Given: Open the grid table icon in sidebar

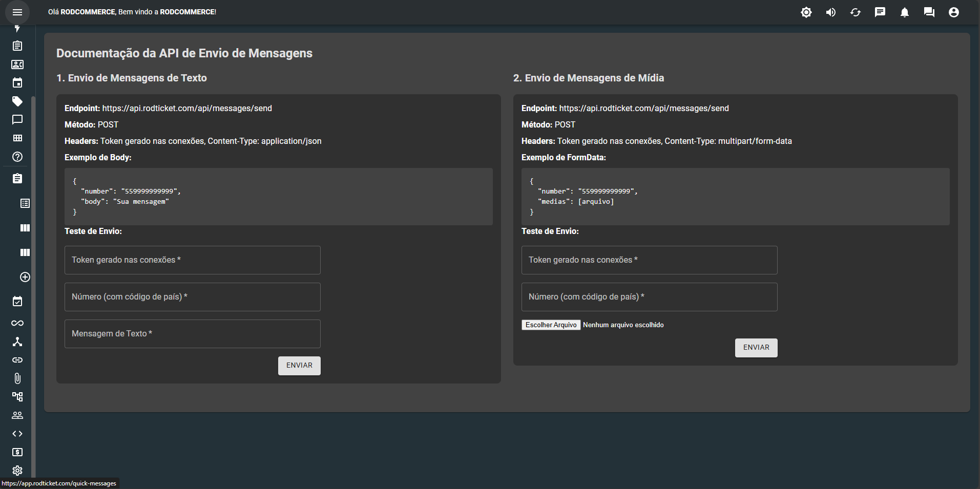Looking at the screenshot, I should point(17,138).
